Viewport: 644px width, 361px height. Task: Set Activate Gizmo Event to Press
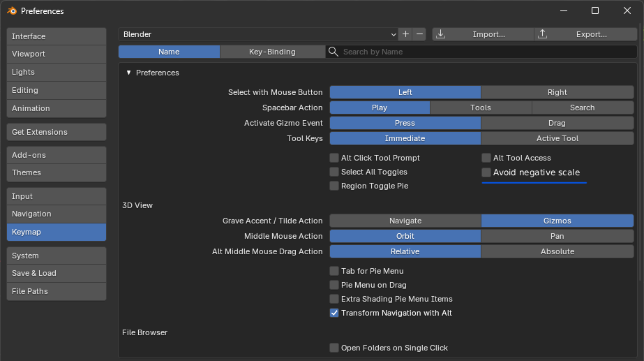[x=405, y=123]
